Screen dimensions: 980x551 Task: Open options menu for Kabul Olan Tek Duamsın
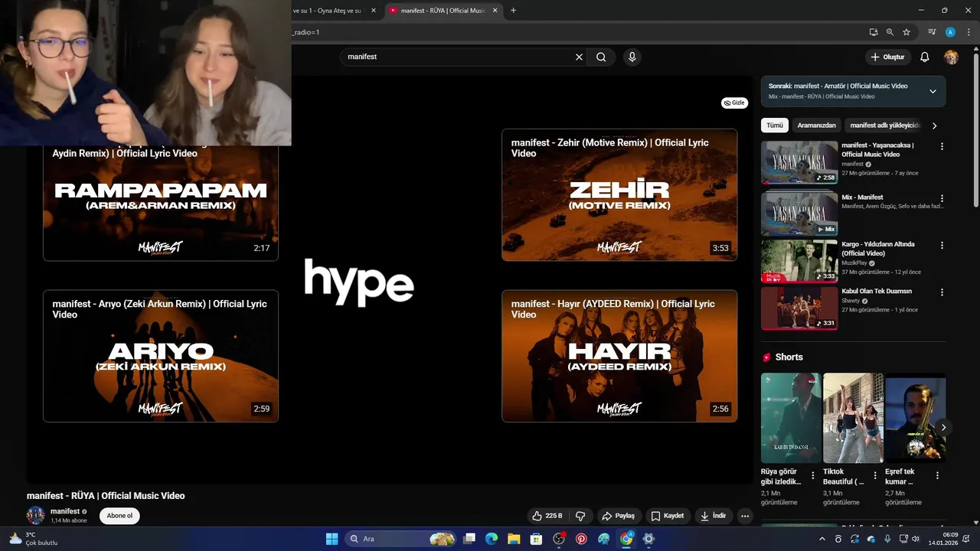point(942,292)
